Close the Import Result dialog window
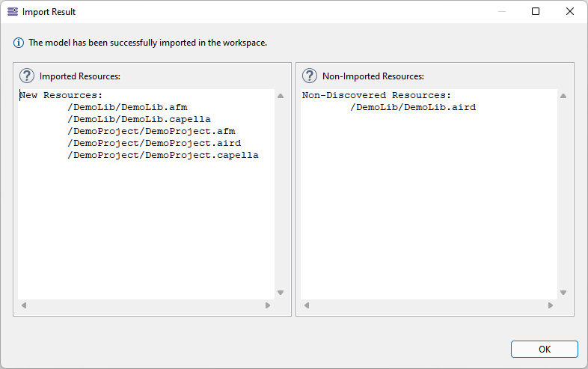588x369 pixels. 570,11
